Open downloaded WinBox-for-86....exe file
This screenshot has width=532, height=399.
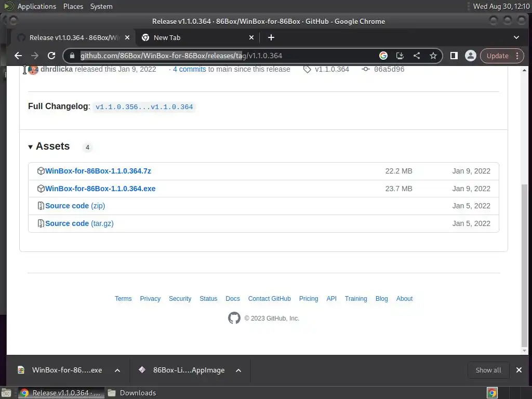(x=60, y=370)
